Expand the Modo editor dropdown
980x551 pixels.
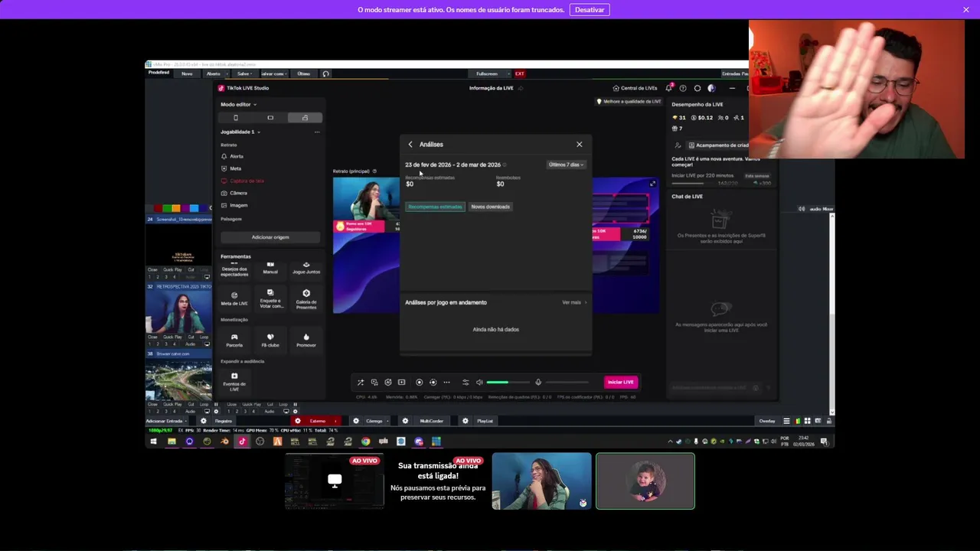pyautogui.click(x=239, y=104)
